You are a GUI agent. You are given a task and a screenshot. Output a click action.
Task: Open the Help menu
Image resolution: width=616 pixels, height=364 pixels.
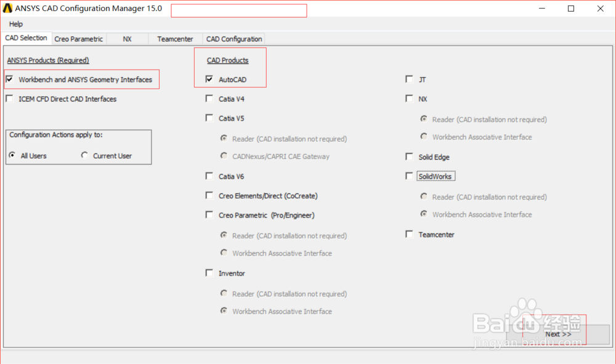pos(16,24)
